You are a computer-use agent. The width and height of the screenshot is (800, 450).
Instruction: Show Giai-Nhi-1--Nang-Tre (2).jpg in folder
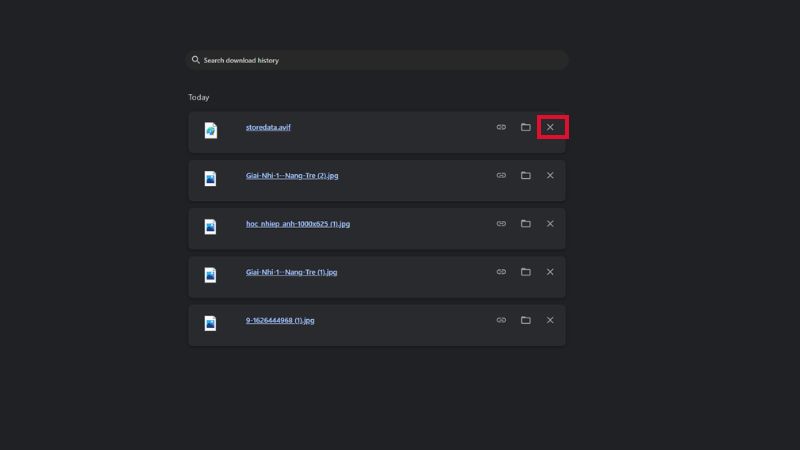point(525,175)
